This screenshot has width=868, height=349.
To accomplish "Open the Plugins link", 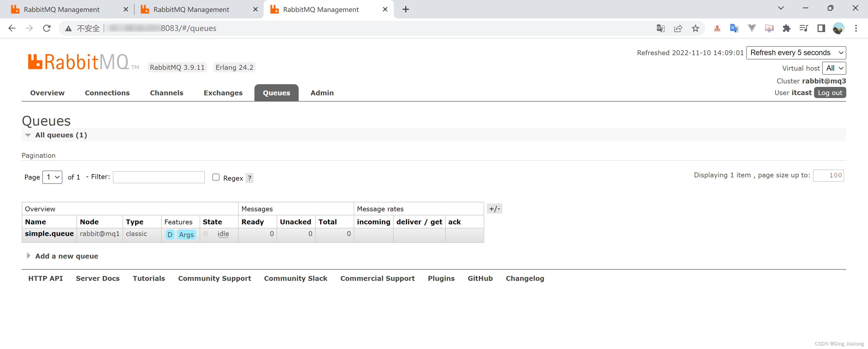I will pos(441,278).
